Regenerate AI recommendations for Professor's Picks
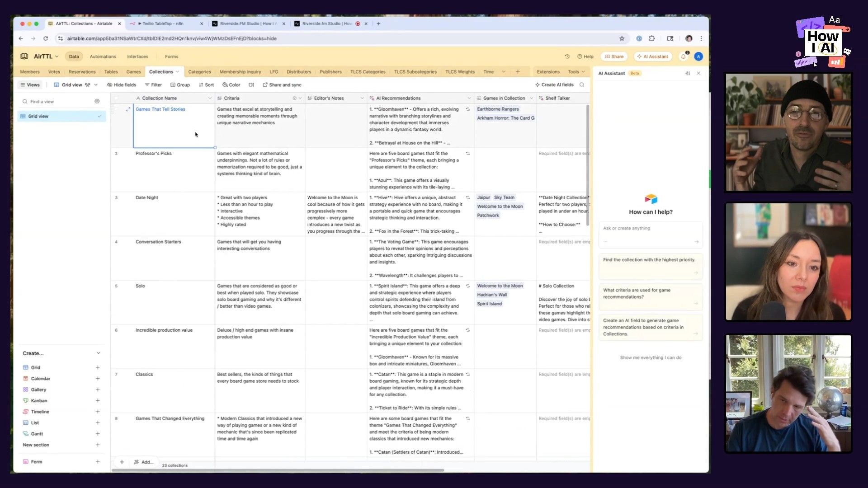The width and height of the screenshot is (868, 488). pos(468,154)
